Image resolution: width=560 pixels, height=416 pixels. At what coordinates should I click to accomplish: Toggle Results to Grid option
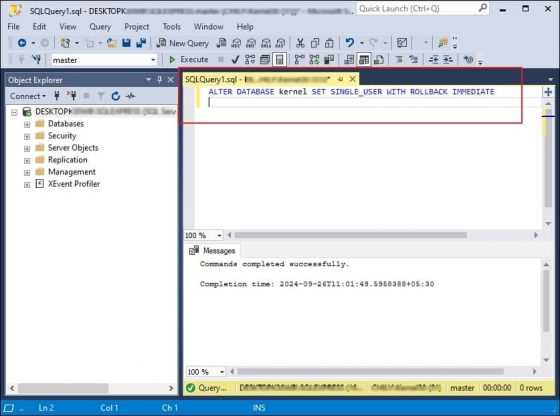(364, 60)
